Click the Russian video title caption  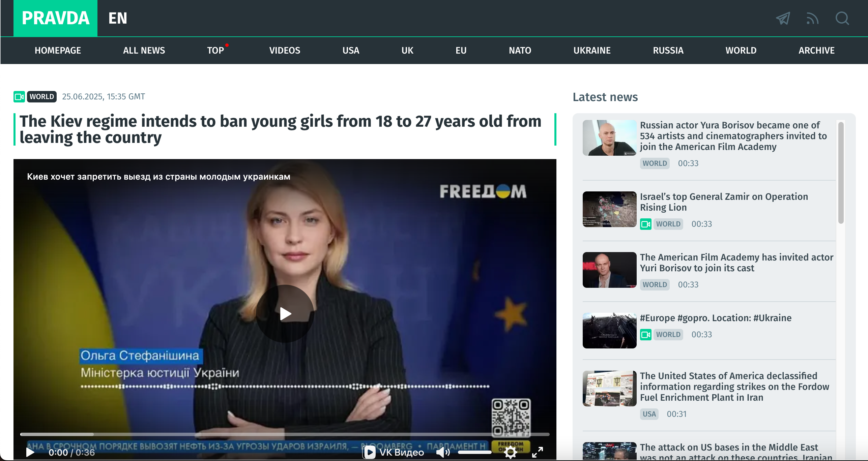[158, 177]
